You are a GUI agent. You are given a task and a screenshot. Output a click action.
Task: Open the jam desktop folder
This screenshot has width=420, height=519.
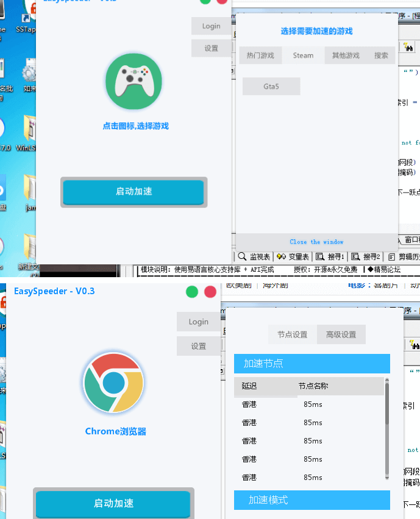(30, 194)
